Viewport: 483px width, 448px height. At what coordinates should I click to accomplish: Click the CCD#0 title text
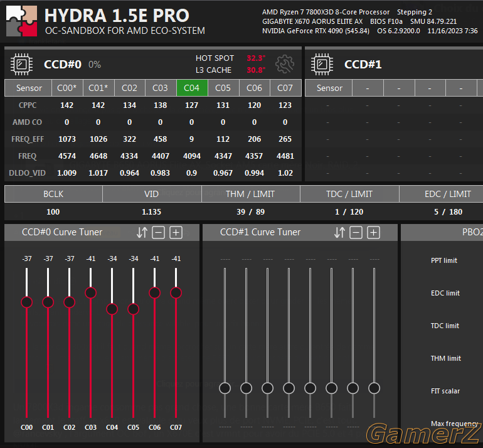(63, 65)
